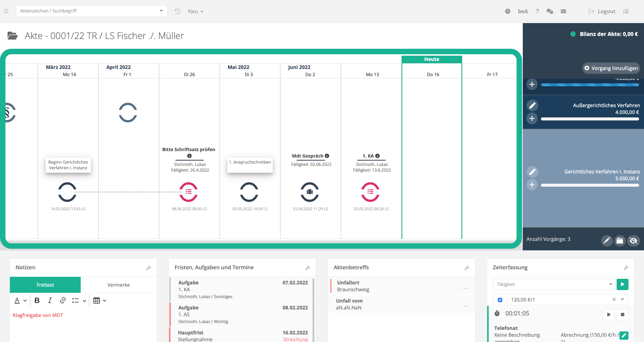
Task: Click the Vorgang hinzufügen button
Action: (x=611, y=68)
